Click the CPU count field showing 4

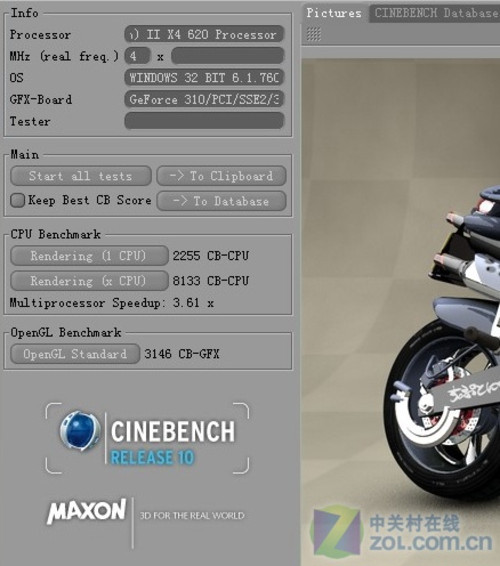coord(137,56)
